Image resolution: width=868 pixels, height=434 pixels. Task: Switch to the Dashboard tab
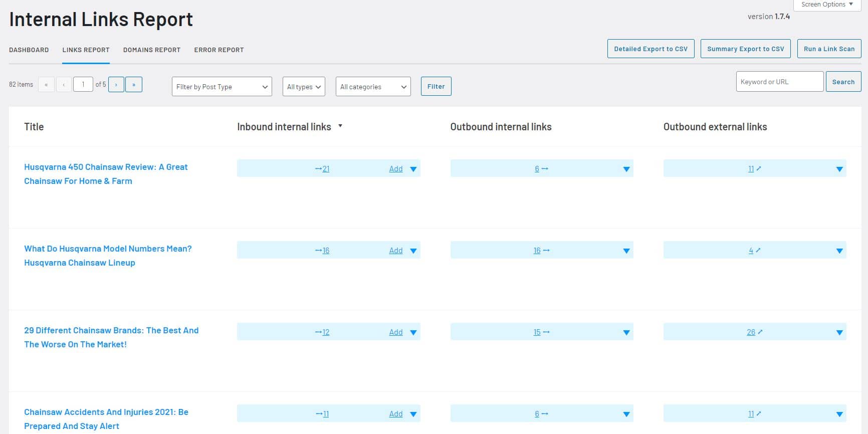[x=29, y=50]
